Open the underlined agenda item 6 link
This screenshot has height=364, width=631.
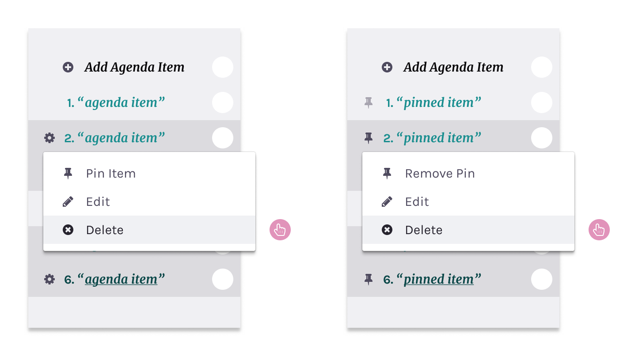pos(121,279)
